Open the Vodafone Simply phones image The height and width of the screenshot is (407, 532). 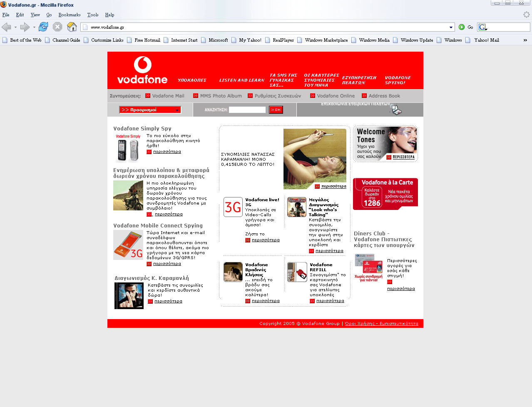[128, 147]
